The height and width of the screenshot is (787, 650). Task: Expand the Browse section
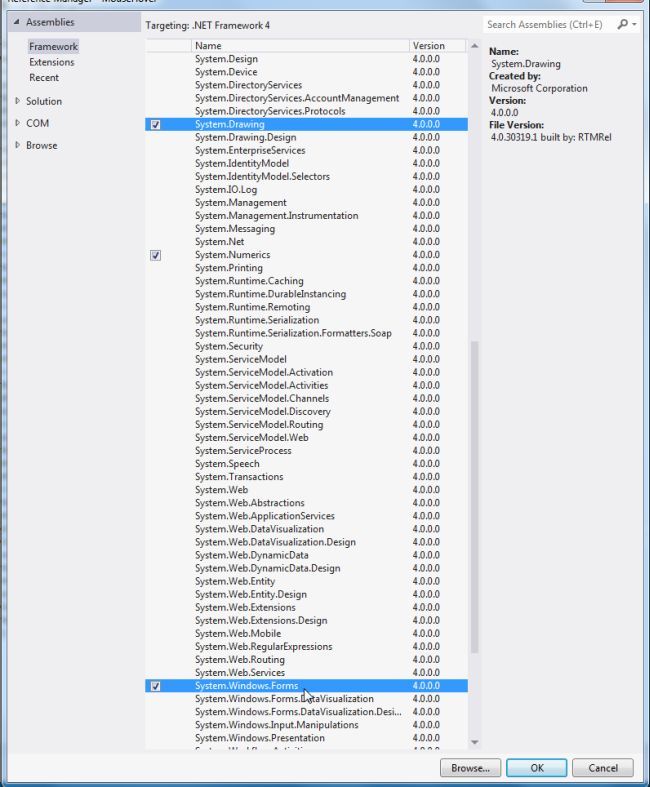18,145
